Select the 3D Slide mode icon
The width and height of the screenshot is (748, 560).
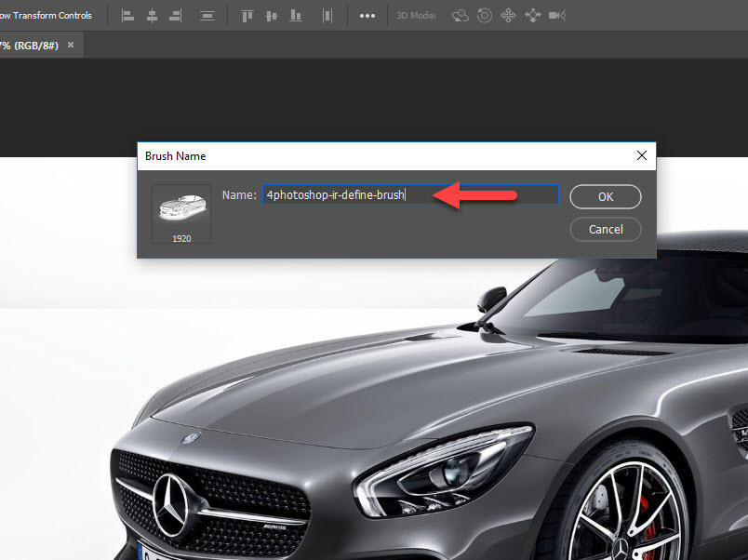(532, 16)
